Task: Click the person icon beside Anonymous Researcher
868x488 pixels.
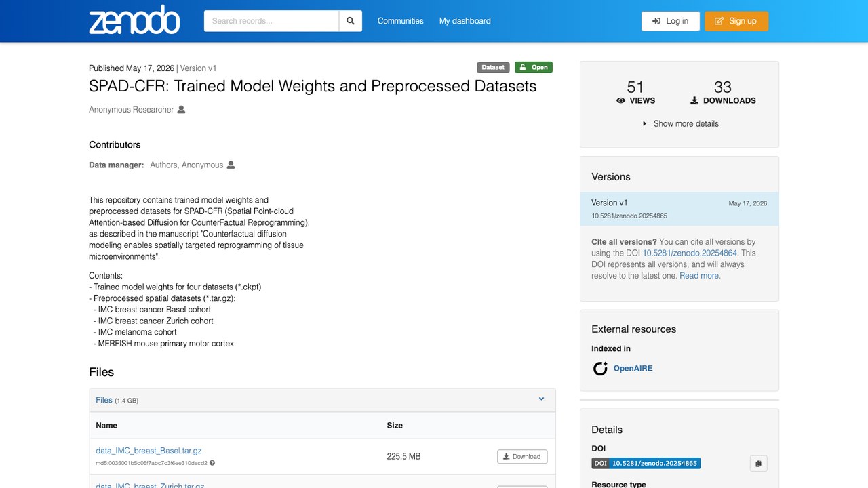Action: tap(181, 110)
